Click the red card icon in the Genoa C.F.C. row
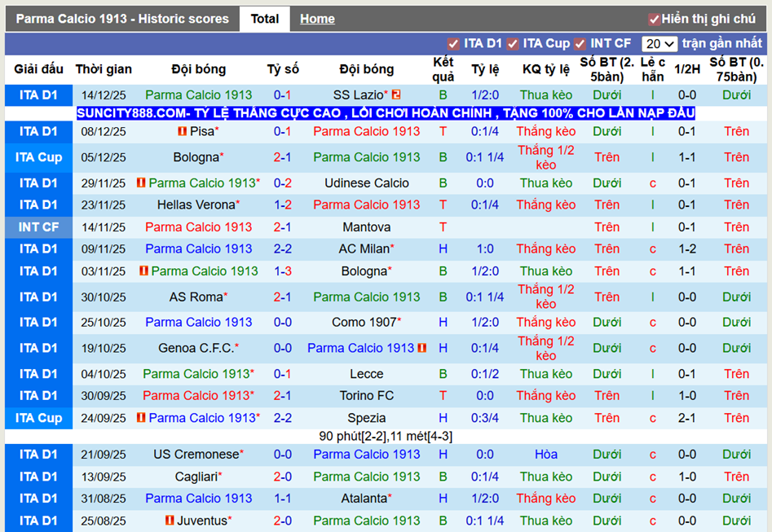 pos(422,348)
